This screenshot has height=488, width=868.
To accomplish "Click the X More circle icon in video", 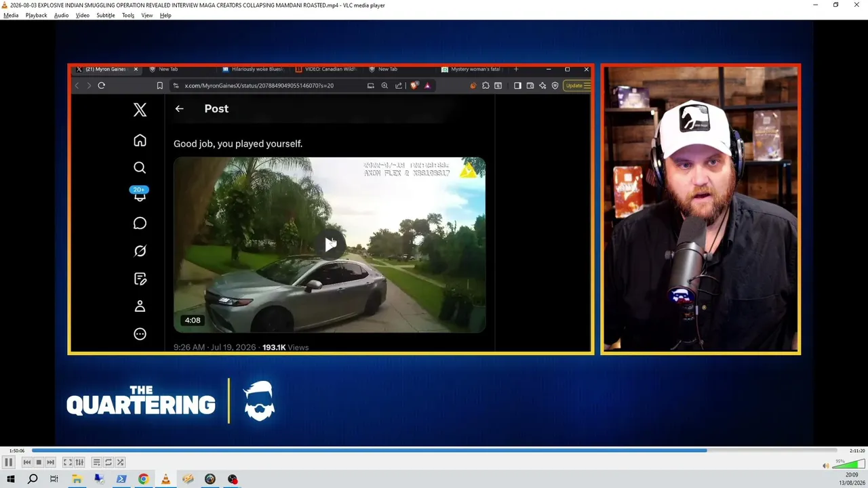I will pos(140,333).
